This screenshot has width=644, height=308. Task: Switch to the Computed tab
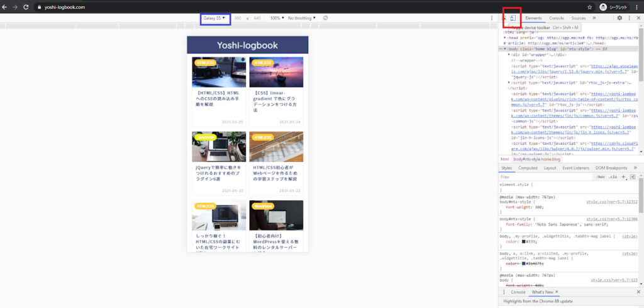[528, 168]
